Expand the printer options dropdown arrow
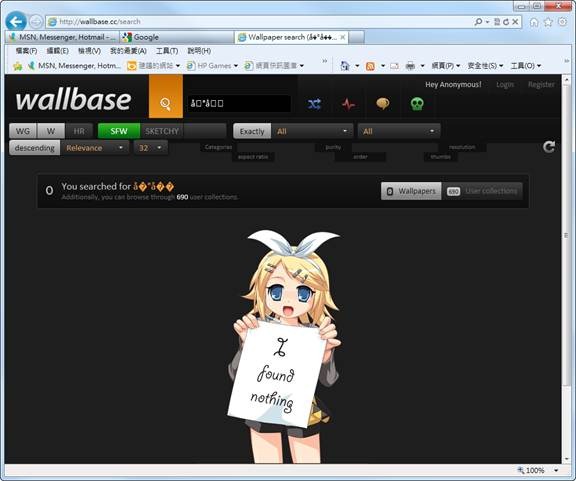 point(422,66)
